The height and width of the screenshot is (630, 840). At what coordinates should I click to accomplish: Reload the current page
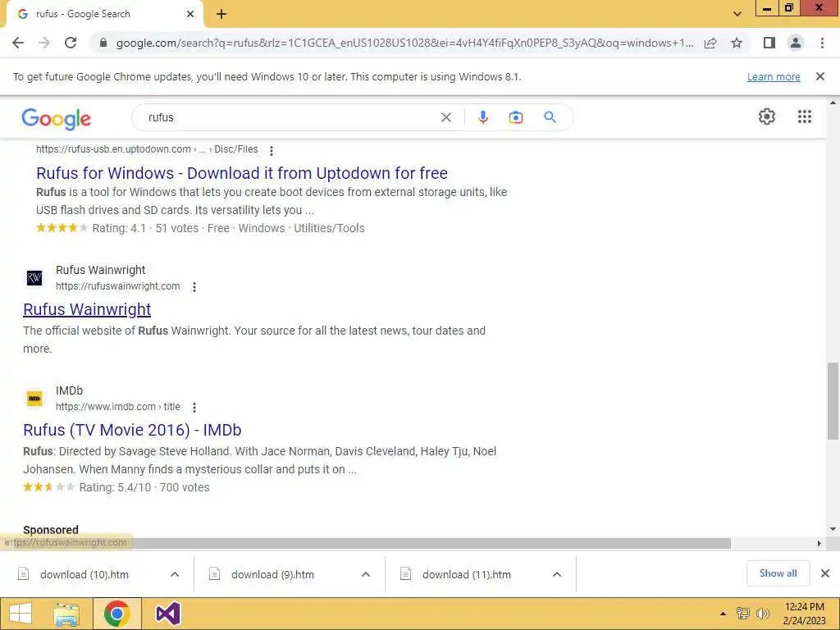coord(71,43)
